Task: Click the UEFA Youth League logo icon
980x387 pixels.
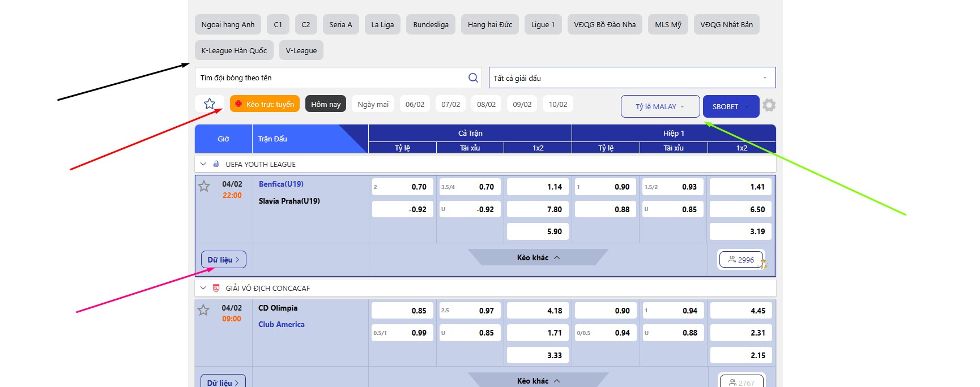Action: (216, 164)
